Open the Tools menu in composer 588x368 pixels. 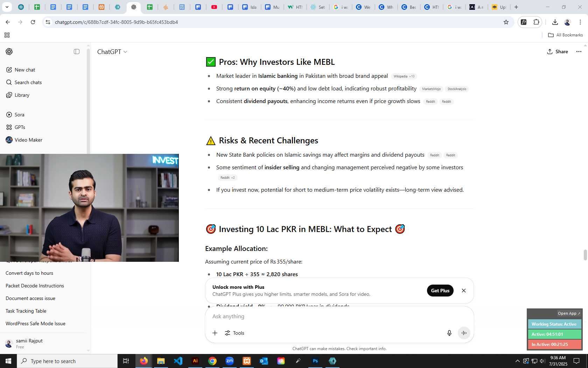(234, 333)
